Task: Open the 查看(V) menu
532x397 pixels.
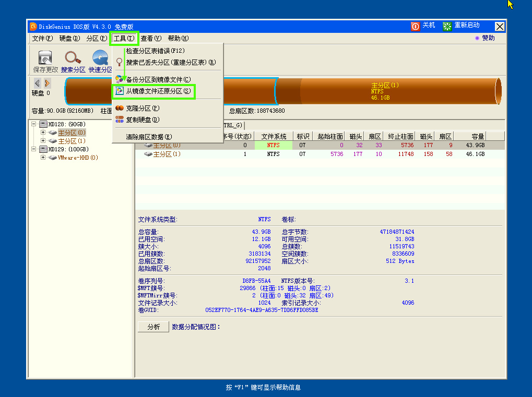Action: (x=151, y=38)
